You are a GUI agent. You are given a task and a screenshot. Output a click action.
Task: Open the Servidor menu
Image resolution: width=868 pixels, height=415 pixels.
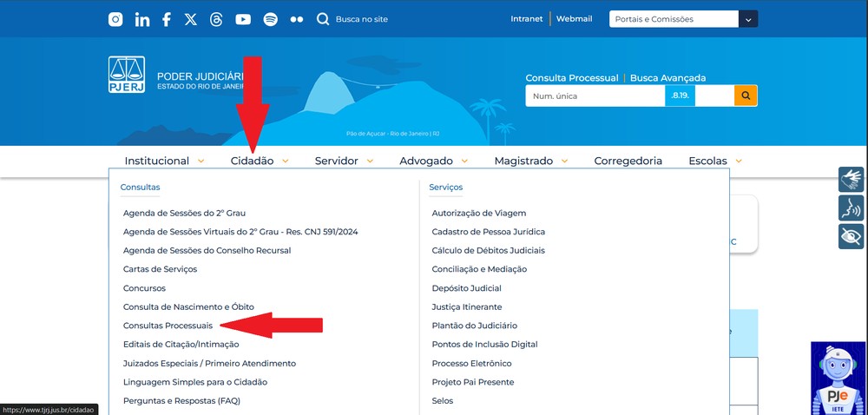(x=337, y=161)
